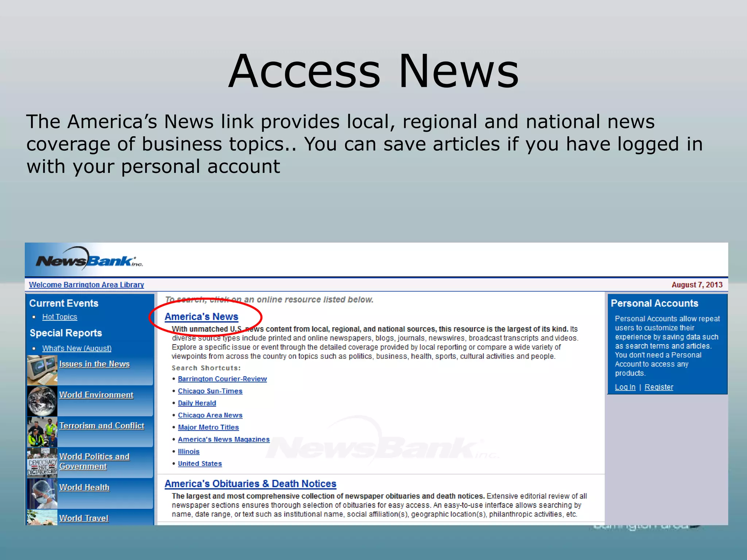
Task: Open the World Health link
Action: (84, 487)
